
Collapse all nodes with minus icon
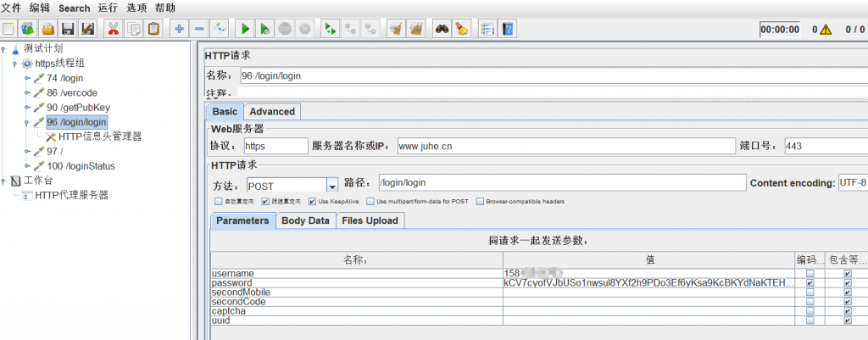(199, 28)
